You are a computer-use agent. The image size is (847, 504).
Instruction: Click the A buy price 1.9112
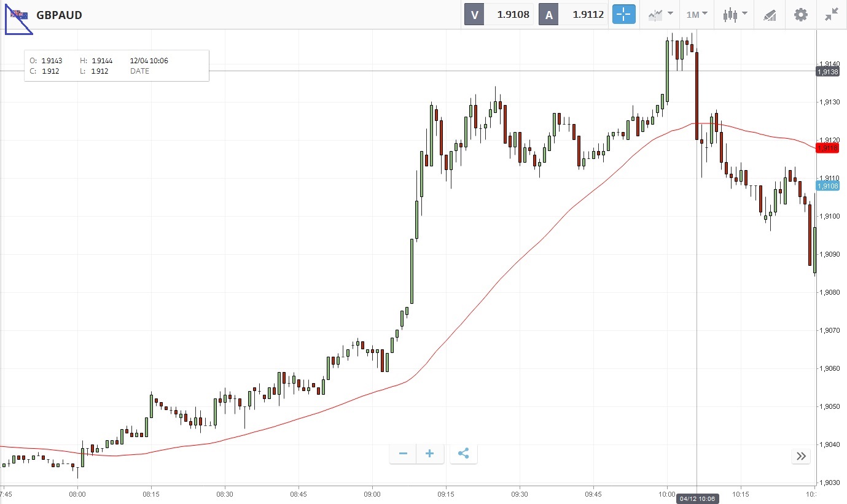(x=574, y=15)
